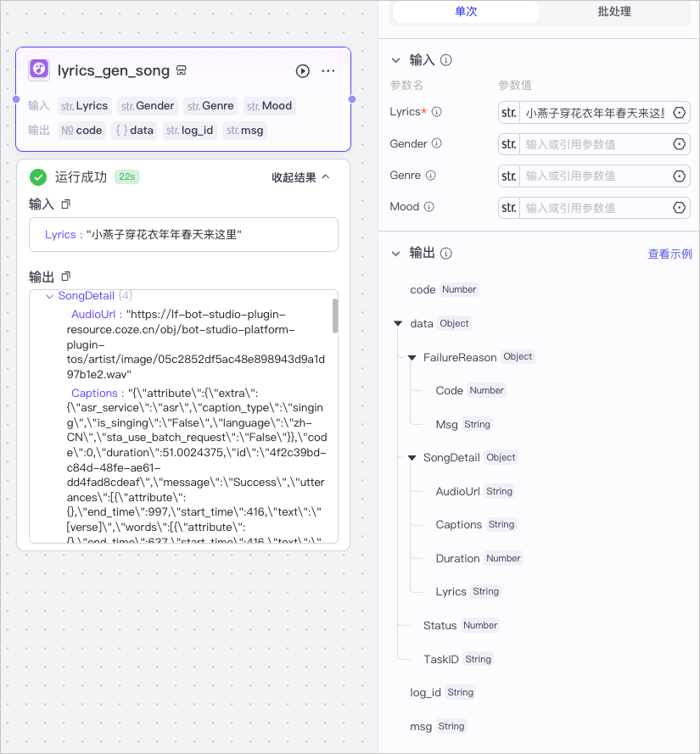
Task: Click the msg output tag on node
Action: [x=245, y=131]
